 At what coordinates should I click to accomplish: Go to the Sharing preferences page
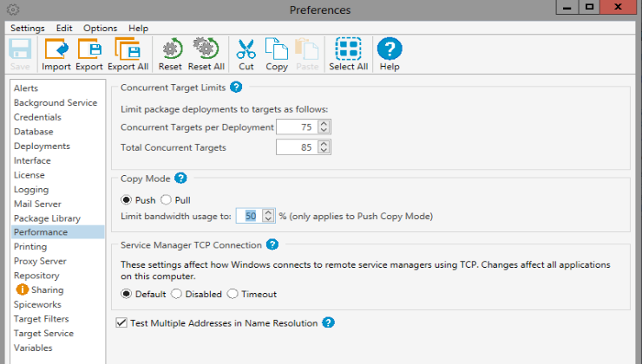47,290
